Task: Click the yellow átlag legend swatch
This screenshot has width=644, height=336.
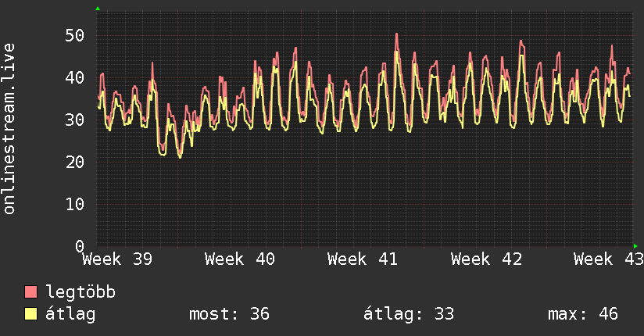Action: coord(30,314)
